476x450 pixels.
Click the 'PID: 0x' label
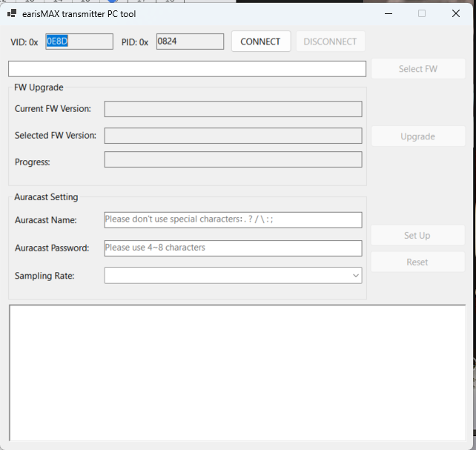pos(135,42)
